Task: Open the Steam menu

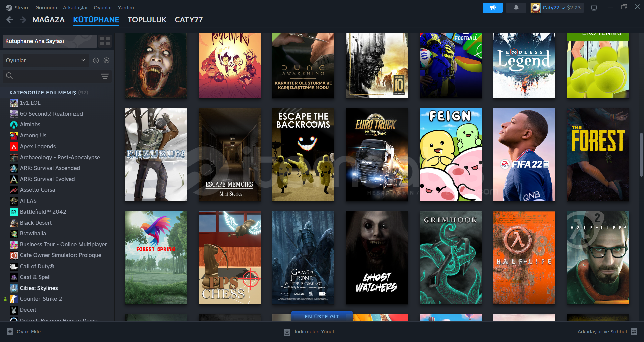Action: [x=22, y=8]
